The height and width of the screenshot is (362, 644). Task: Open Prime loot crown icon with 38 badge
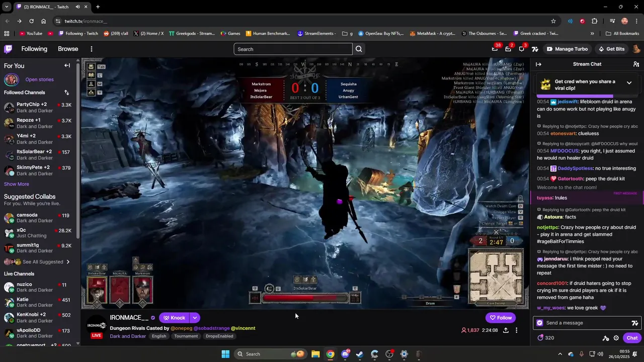(495, 49)
